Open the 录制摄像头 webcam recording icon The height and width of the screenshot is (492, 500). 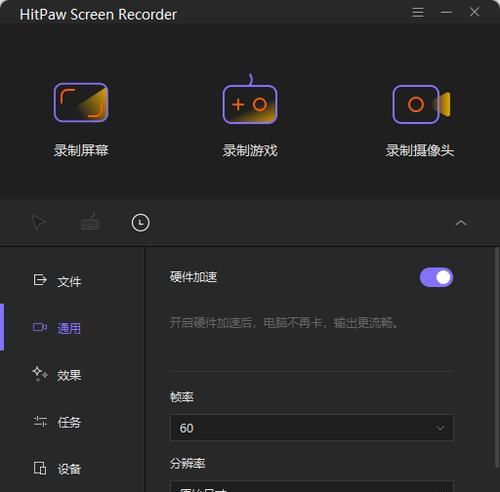[x=421, y=104]
